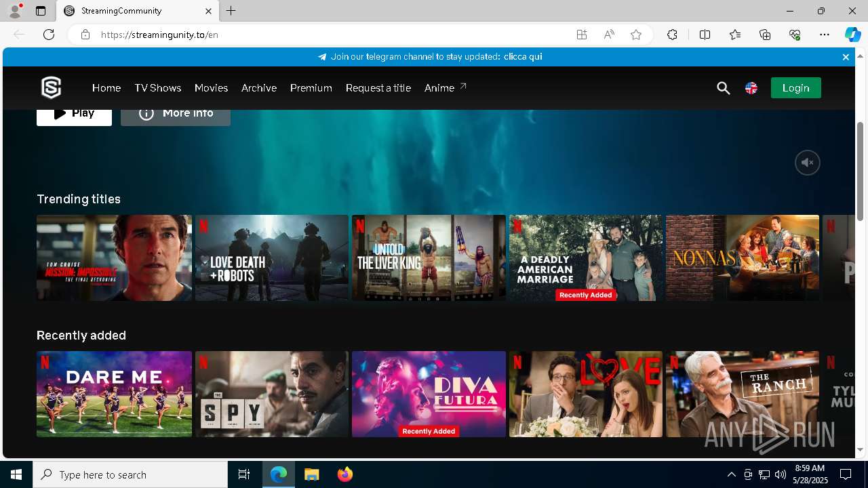Open Request a title page
This screenshot has height=488, width=868.
(x=378, y=88)
